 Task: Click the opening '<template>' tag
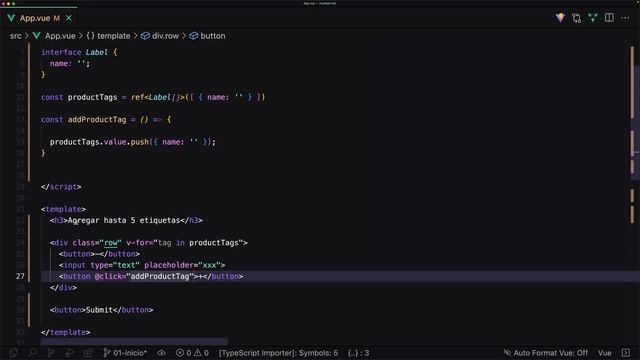[63, 209]
